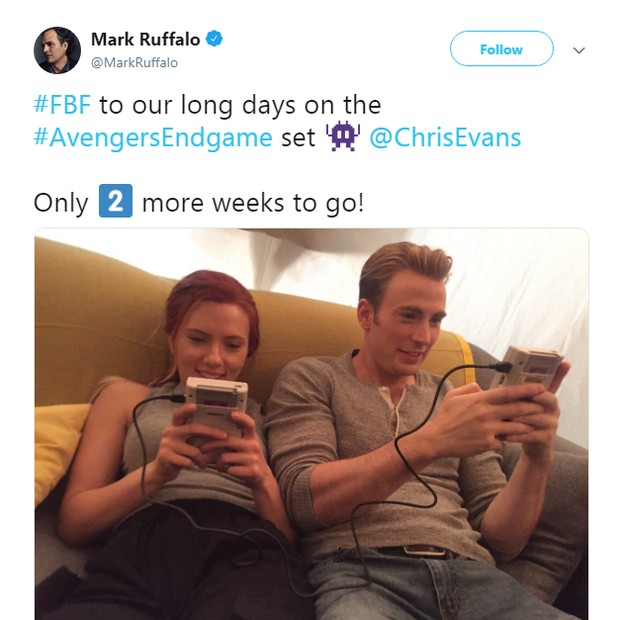Screen dimensions: 620x620
Task: Open the #FBF hashtag
Action: click(62, 105)
